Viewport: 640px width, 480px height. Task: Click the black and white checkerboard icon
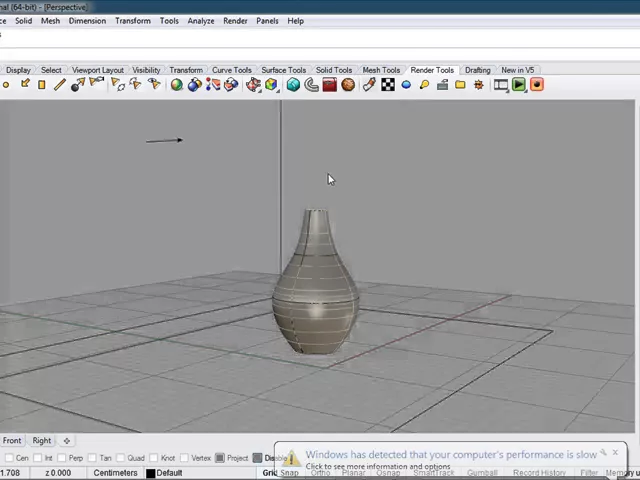click(x=388, y=84)
